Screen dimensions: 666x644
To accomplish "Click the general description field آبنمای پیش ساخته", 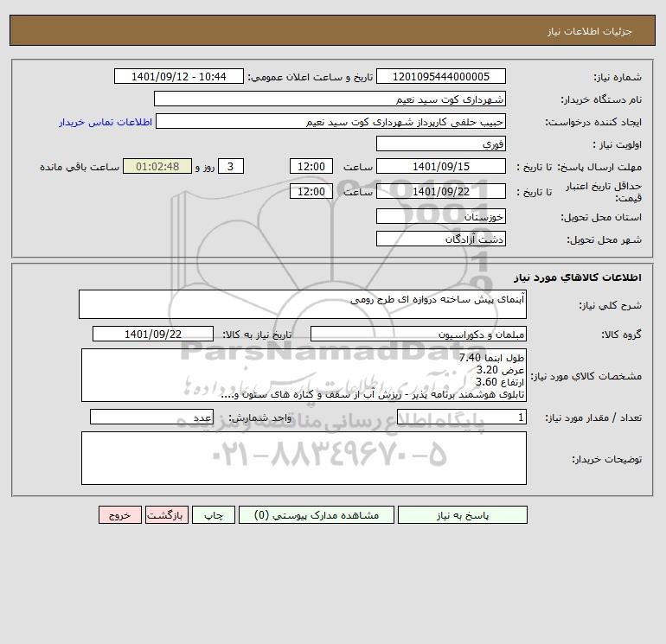I will (x=303, y=304).
